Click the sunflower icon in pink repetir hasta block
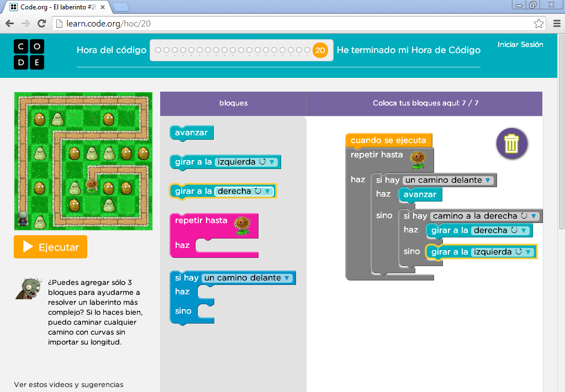 click(242, 226)
